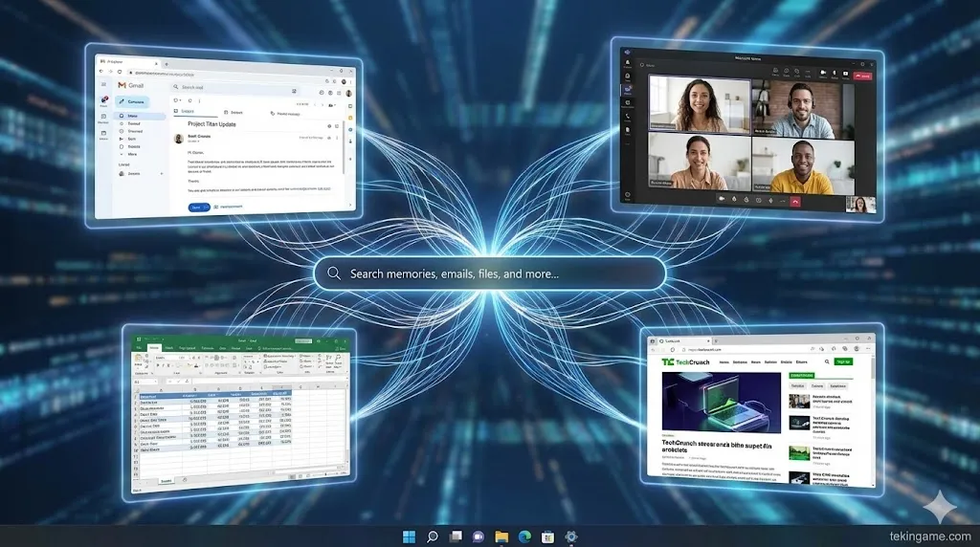This screenshot has height=547, width=980.
Task: Click the red hang-up button in Teams
Action: (x=795, y=202)
